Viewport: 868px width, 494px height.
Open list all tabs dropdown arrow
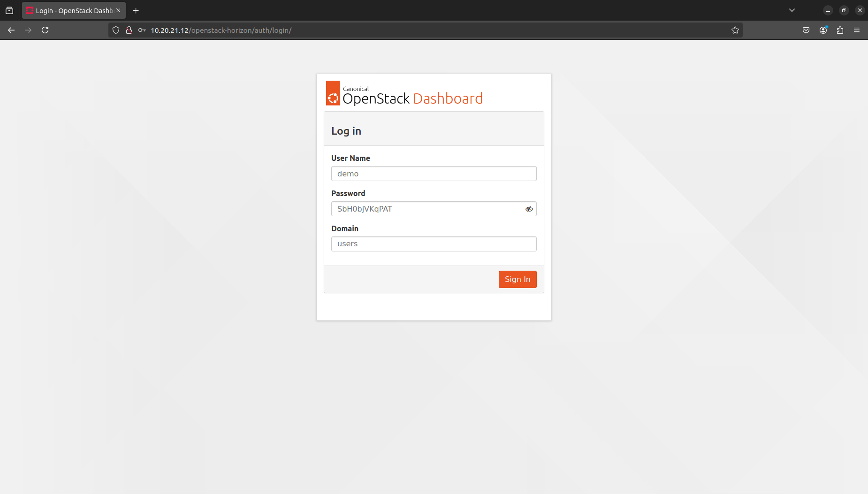[792, 10]
